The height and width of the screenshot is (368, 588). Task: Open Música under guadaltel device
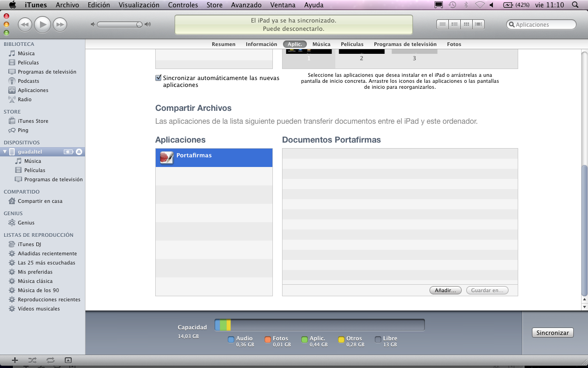coord(33,161)
